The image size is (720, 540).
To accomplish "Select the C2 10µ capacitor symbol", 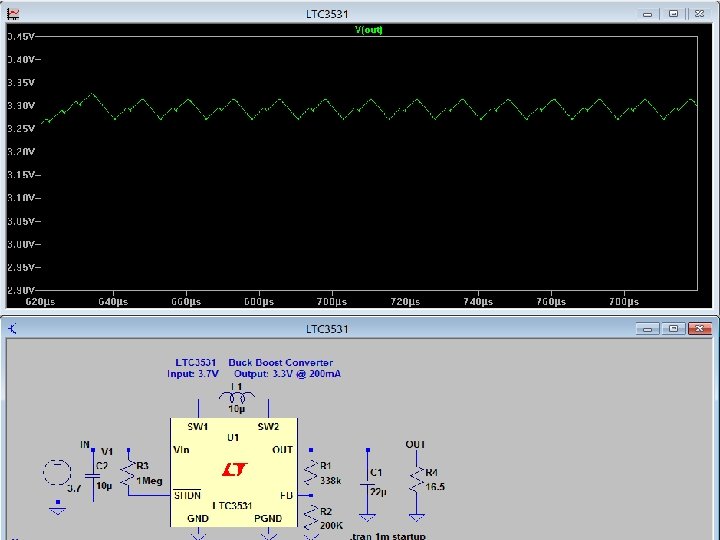I will 93,478.
